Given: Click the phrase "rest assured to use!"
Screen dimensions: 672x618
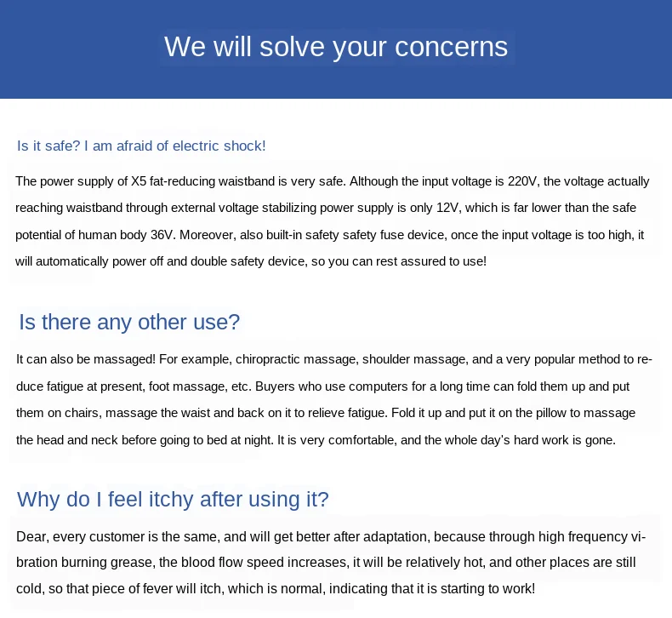Looking at the screenshot, I should [x=431, y=261].
